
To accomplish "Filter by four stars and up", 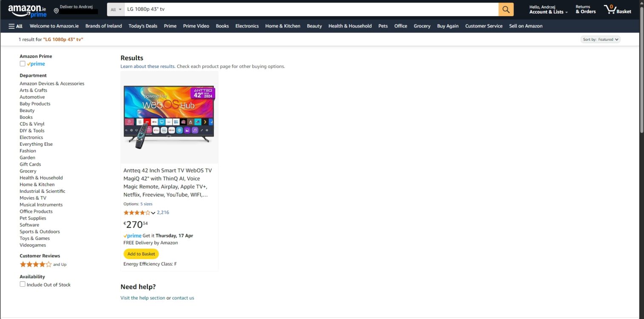I will click(x=43, y=264).
